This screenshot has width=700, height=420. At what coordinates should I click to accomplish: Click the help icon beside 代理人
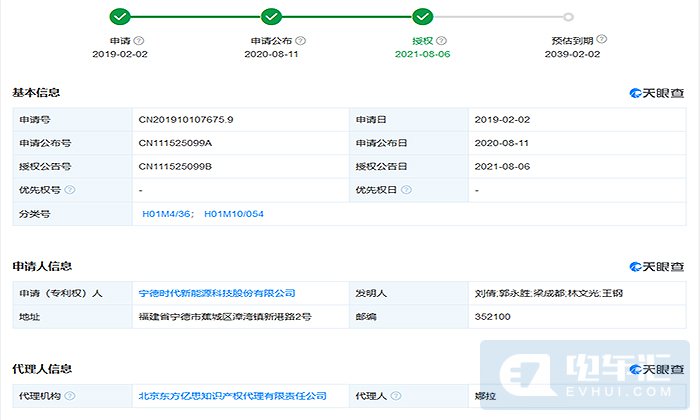[x=396, y=396]
